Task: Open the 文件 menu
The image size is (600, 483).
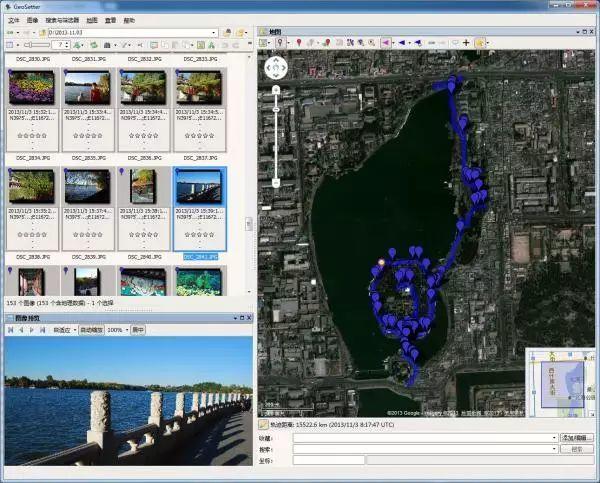Action: point(14,20)
